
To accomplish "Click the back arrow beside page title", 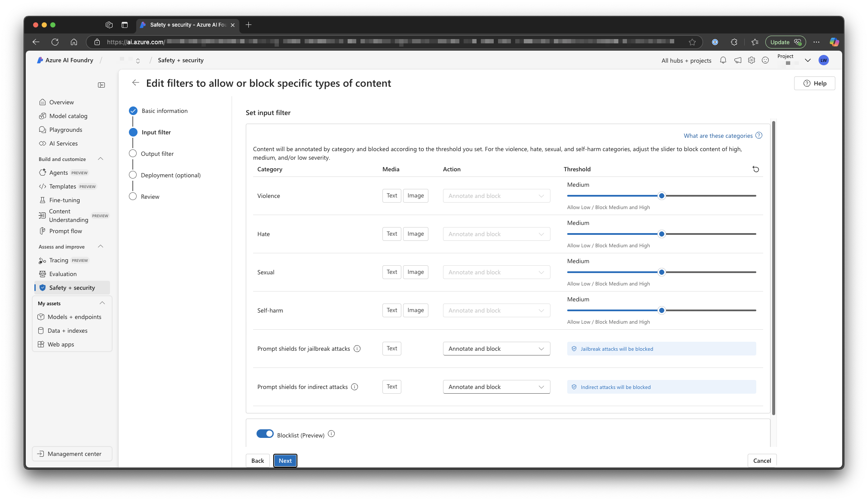I will tap(135, 83).
